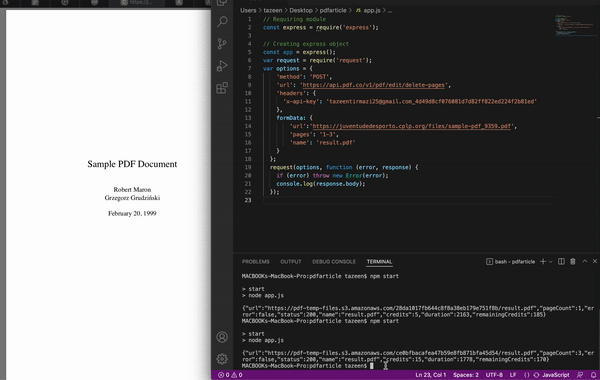Open the Manage gear settings
Viewport: 600px width, 380px height.
click(222, 359)
